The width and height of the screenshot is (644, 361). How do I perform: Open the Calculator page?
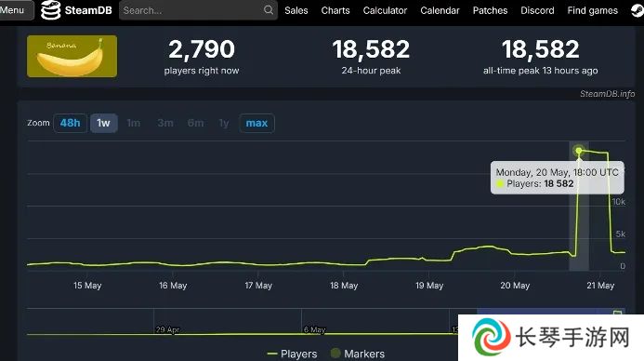[385, 10]
